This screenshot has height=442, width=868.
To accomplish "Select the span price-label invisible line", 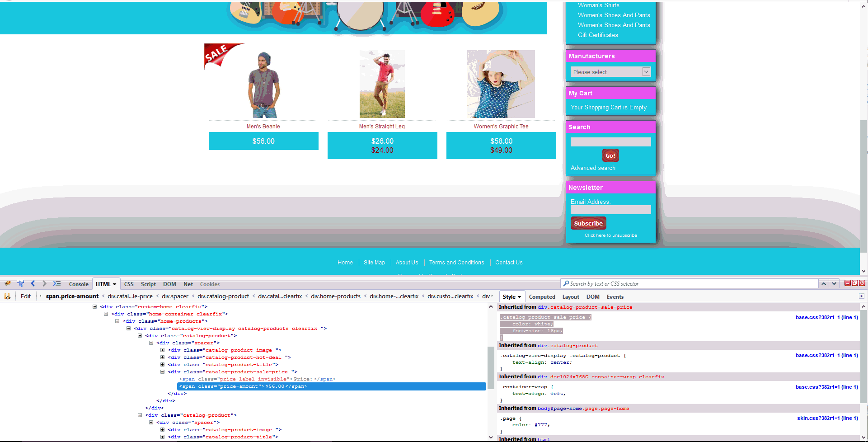I will coord(257,379).
